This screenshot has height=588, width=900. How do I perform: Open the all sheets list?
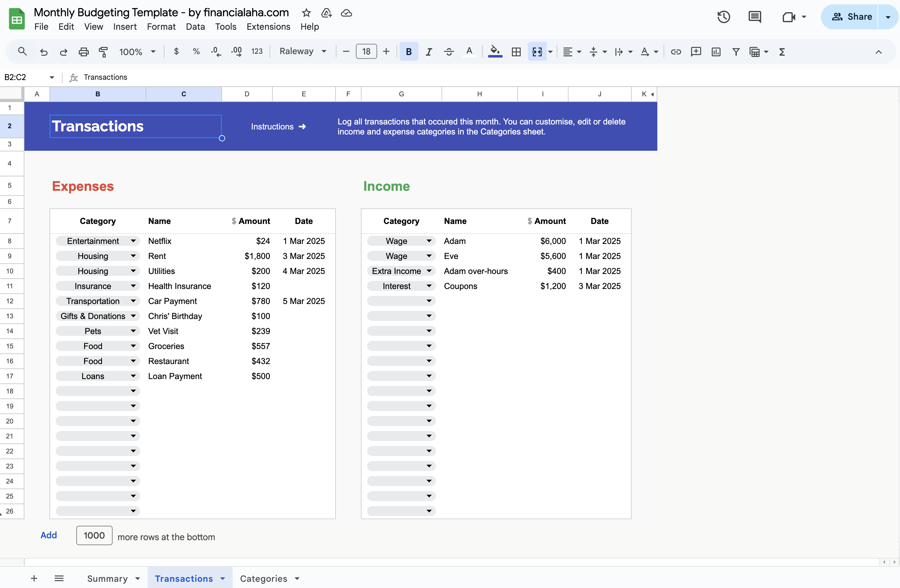59,578
